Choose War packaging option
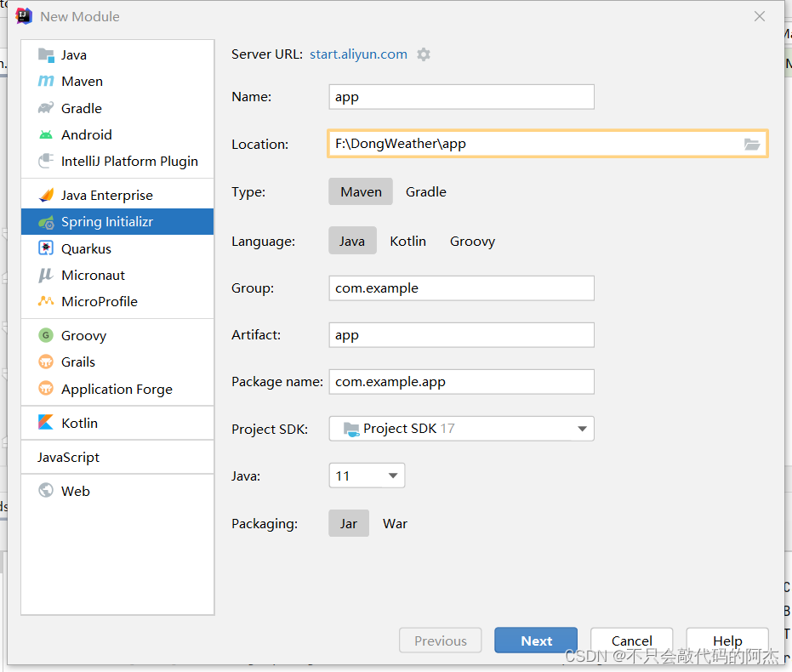792x672 pixels. coord(395,523)
